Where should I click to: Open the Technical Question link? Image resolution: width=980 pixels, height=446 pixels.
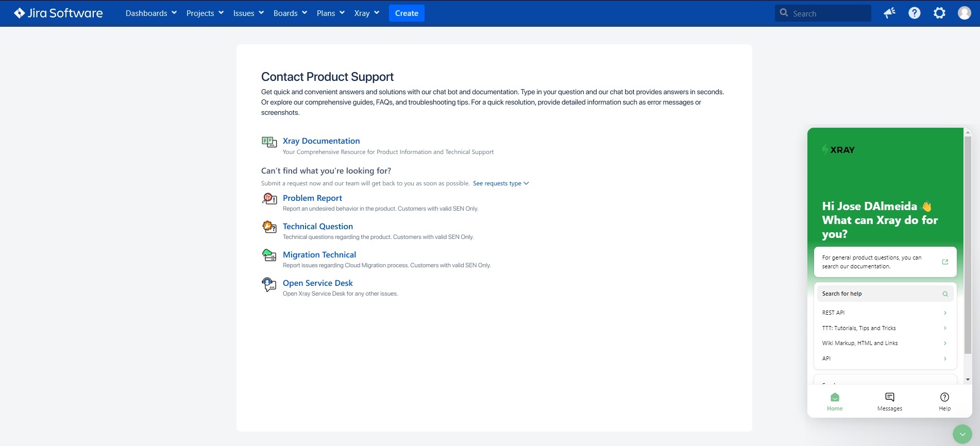coord(318,226)
